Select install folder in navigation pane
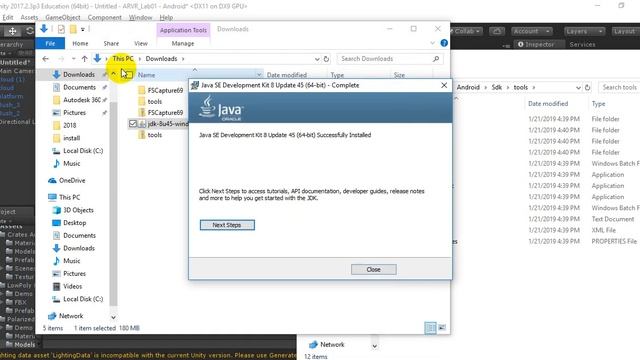This screenshot has width=640, height=360. 71,138
